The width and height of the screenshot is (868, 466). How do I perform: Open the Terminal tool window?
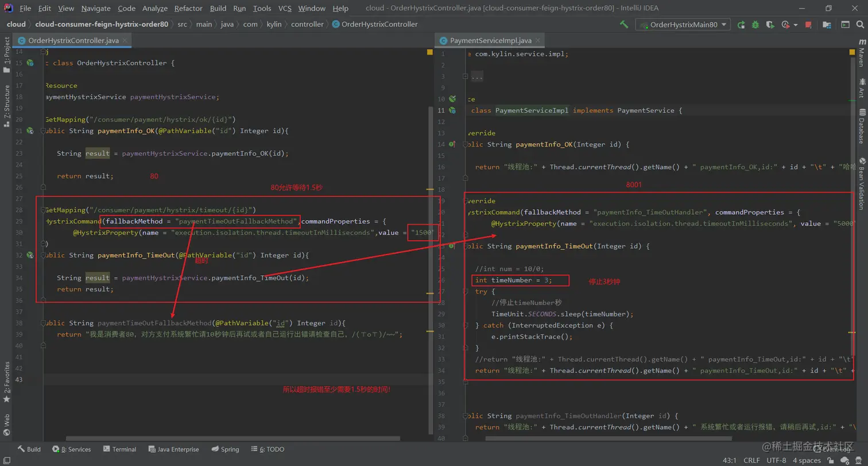[x=119, y=449]
